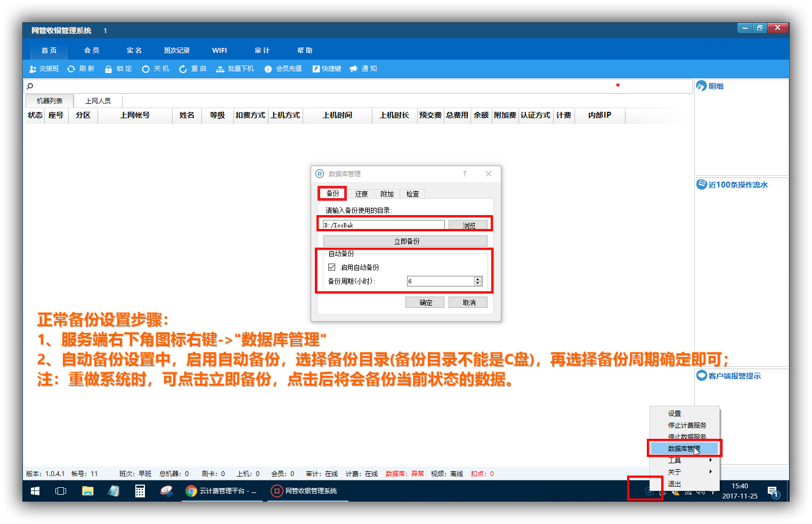The width and height of the screenshot is (812, 524).
Task: Choose 数据库管理 in the tray menu
Action: tap(685, 448)
